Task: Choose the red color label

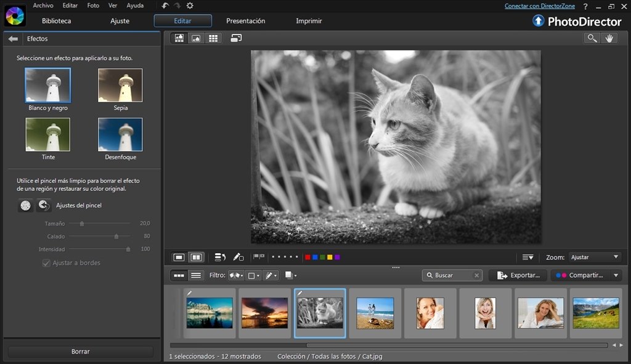Action: [308, 257]
